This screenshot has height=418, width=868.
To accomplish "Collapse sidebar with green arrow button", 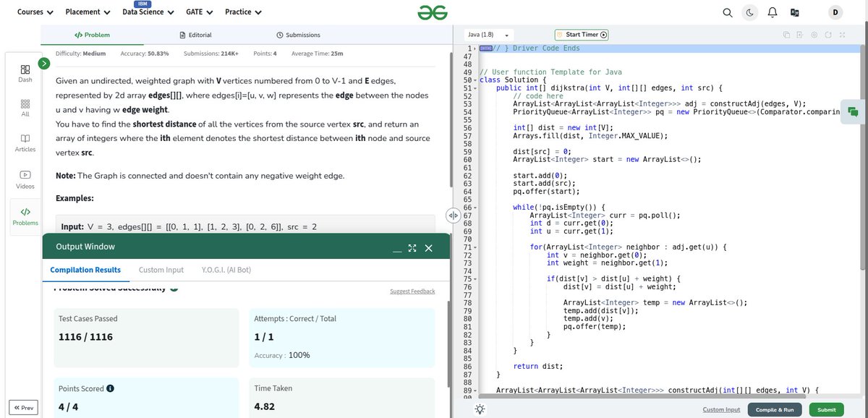I will pyautogui.click(x=43, y=64).
